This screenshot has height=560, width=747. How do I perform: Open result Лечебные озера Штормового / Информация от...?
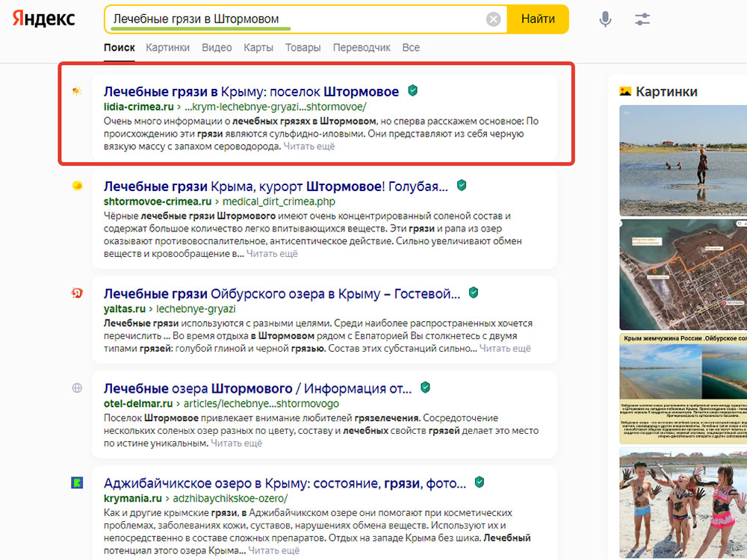[x=258, y=388]
